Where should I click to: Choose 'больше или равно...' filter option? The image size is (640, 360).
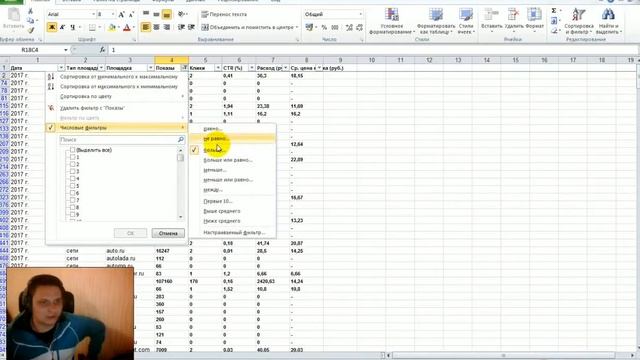tap(233, 160)
